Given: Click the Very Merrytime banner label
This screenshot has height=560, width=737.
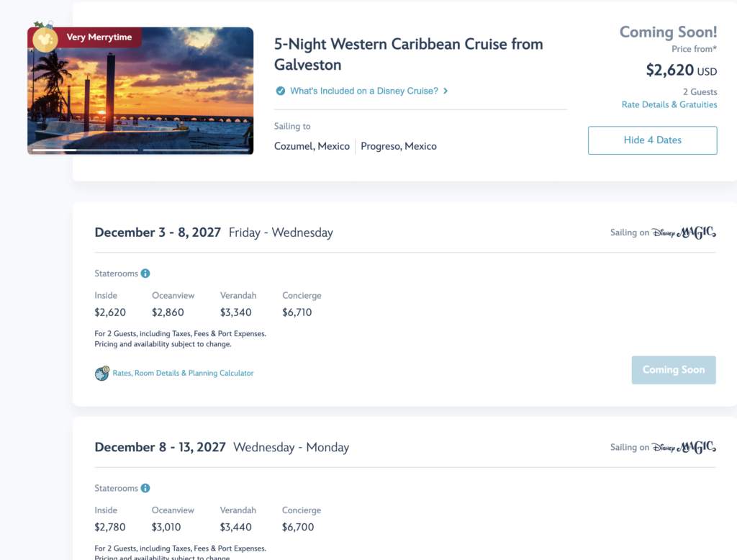Looking at the screenshot, I should 99,37.
